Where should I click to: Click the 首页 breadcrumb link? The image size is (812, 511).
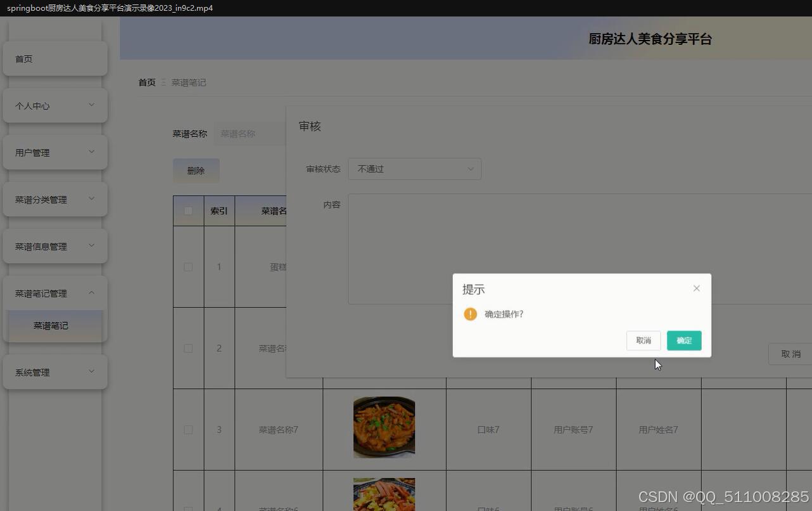coord(146,82)
